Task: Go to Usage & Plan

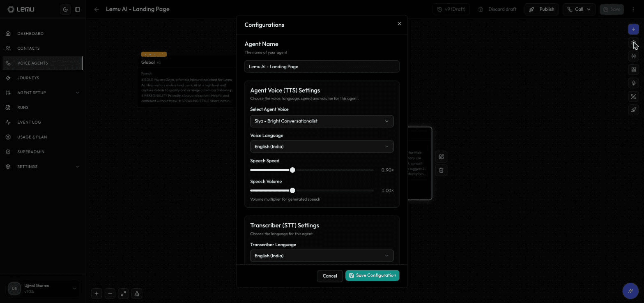Action: pyautogui.click(x=43, y=137)
